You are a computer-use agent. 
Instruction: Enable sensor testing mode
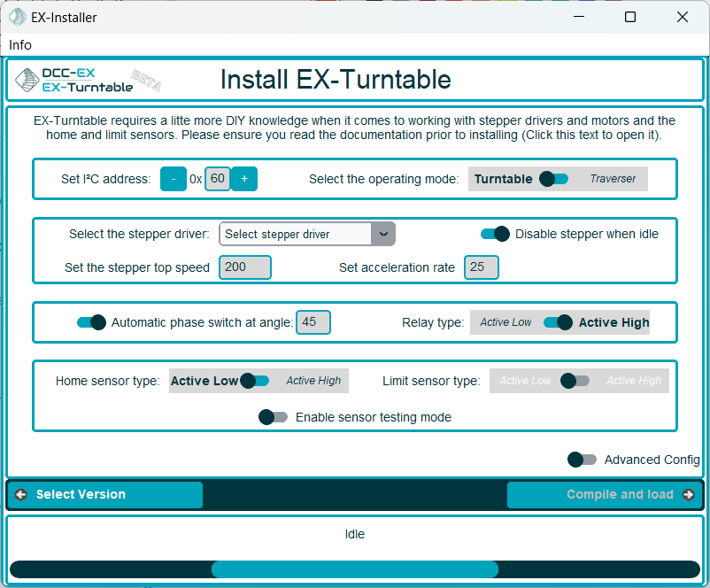pyautogui.click(x=273, y=417)
